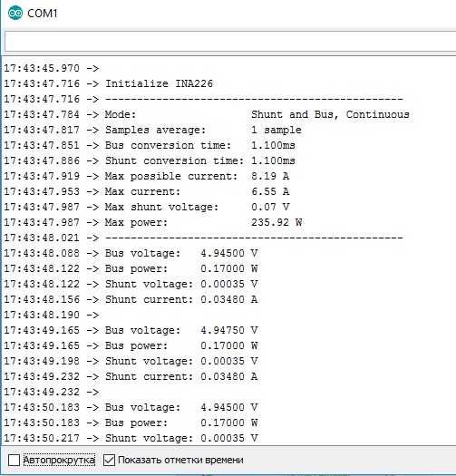Focus the serial send input field

(230, 41)
